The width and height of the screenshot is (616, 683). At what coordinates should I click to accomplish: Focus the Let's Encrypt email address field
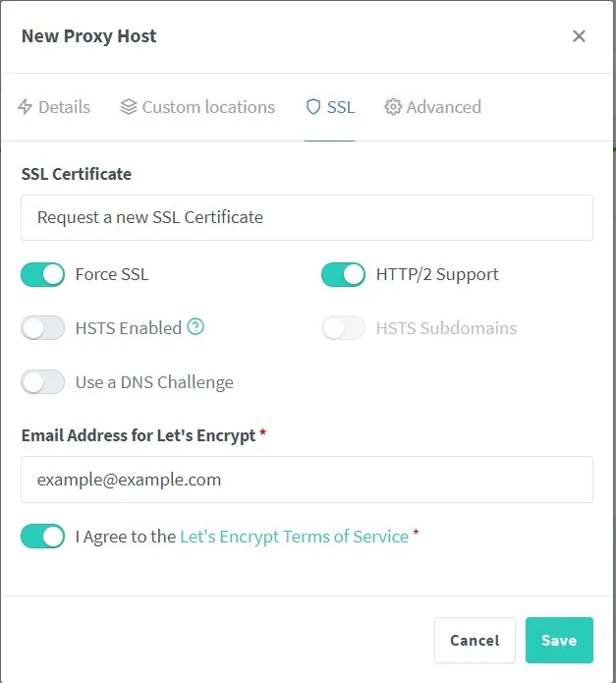(x=307, y=480)
